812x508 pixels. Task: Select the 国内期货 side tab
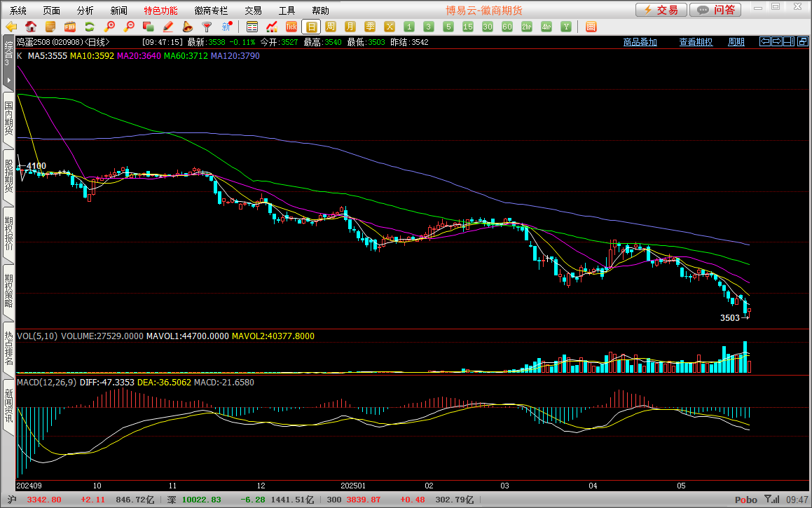[x=8, y=118]
